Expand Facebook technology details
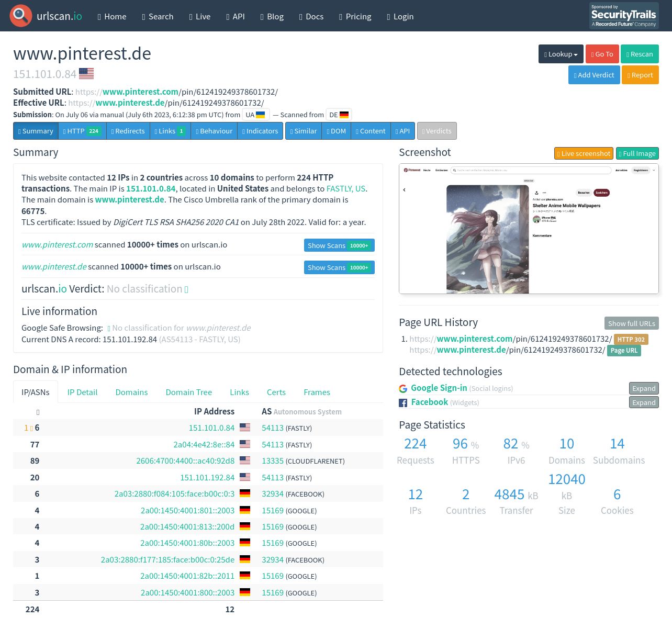The image size is (672, 618). pos(644,402)
